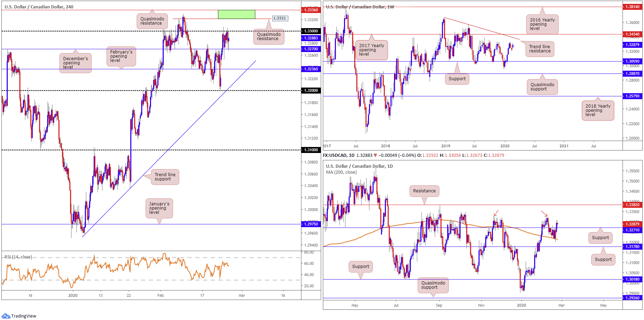Click the Trend line resistance annotation
The height and width of the screenshot is (320, 644).
(x=539, y=49)
